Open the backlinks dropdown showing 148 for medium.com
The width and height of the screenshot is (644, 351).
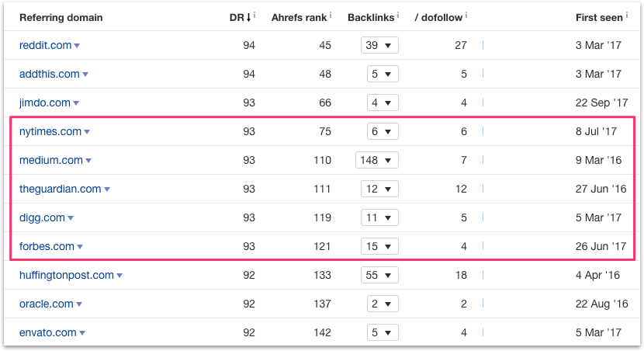point(376,160)
